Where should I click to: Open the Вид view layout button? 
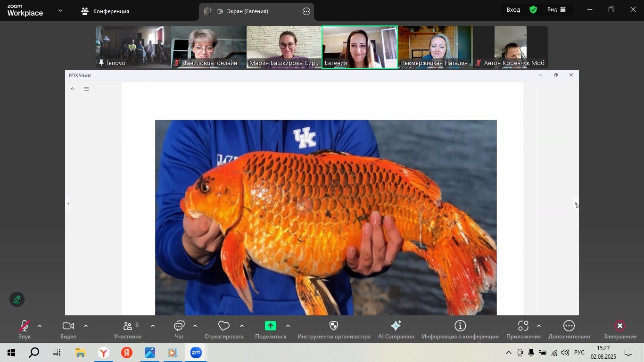(x=557, y=10)
